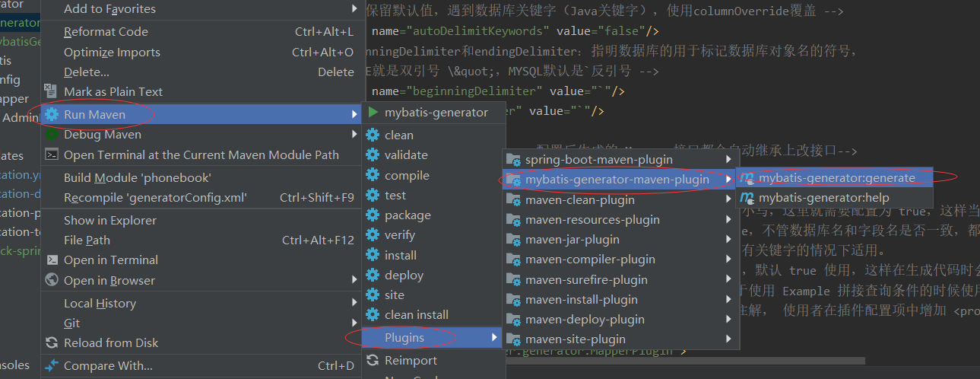Click the gear icon next to validate
Viewport: 980px width, 379px height.
(x=373, y=154)
